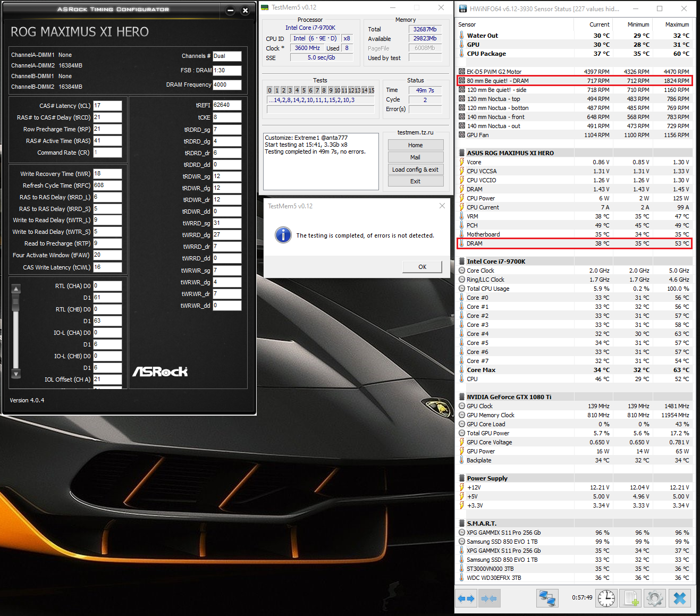Click the icon beside S.M.A.R.T. header

(462, 524)
